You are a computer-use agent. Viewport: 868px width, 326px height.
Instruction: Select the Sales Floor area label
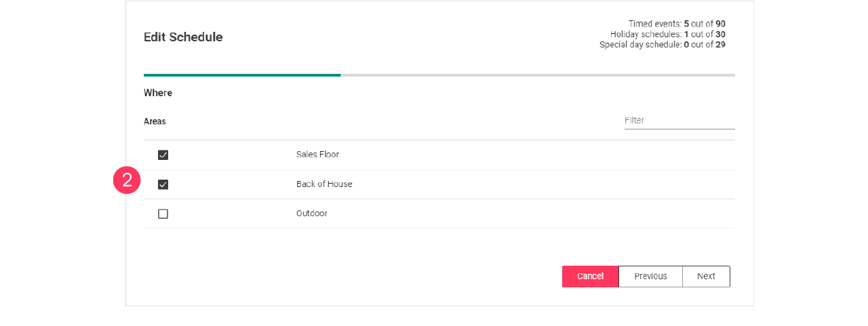point(317,155)
